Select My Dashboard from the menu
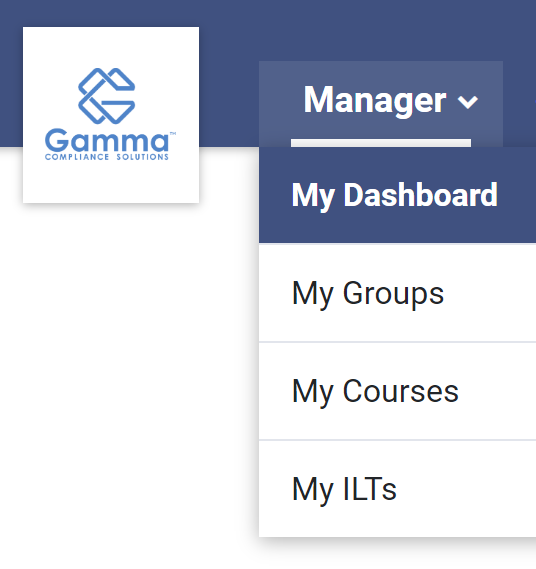536x569 pixels. tap(397, 195)
